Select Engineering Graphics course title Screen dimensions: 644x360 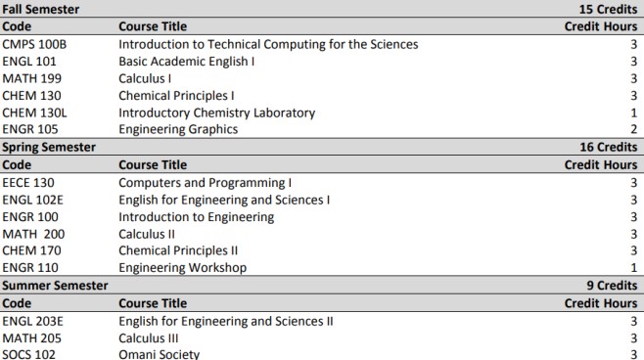(x=178, y=129)
